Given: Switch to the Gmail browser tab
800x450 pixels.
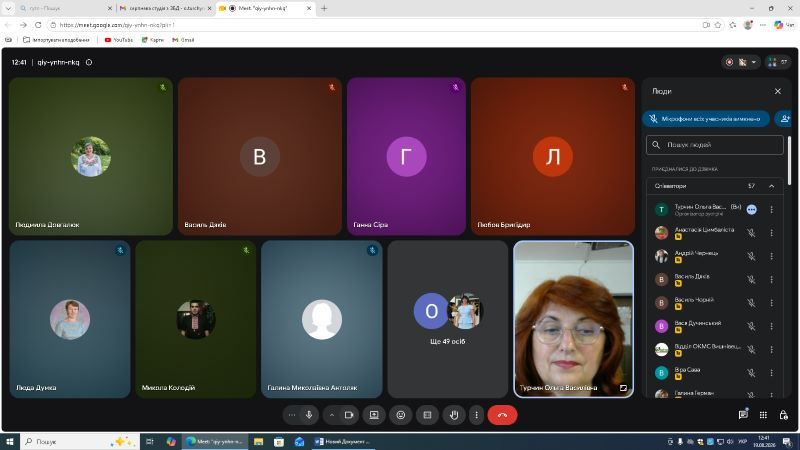Looking at the screenshot, I should [165, 8].
